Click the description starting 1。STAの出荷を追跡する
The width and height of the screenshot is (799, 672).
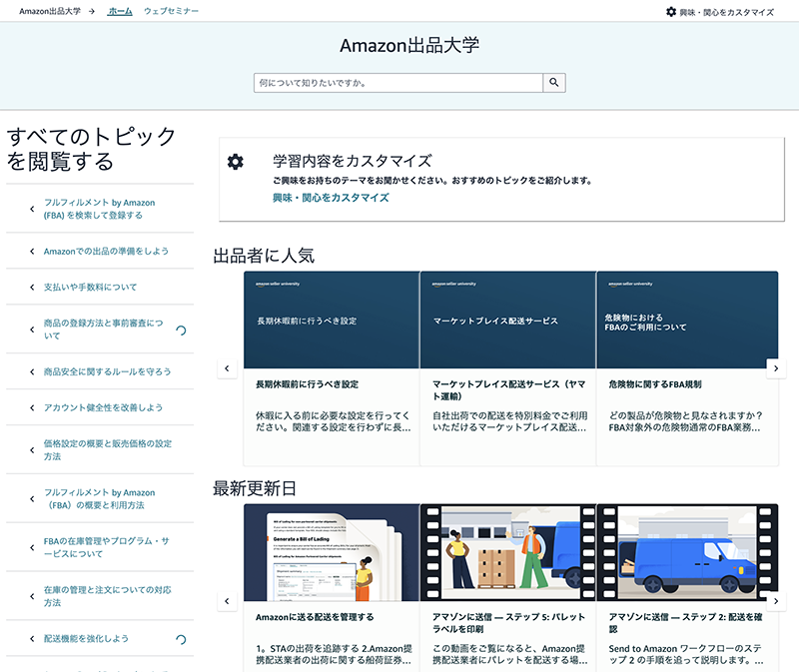point(334,654)
